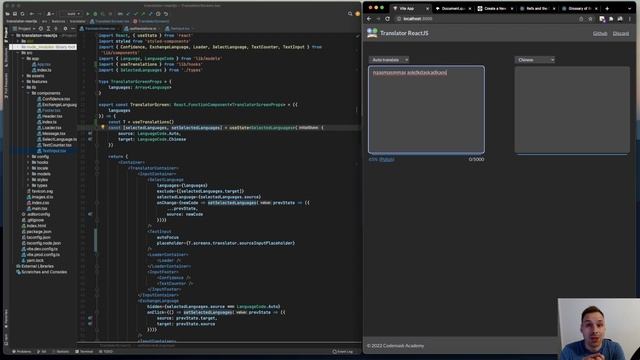Expand the hooks folder in project tree
This screenshot has height=360, width=640.
29,162
